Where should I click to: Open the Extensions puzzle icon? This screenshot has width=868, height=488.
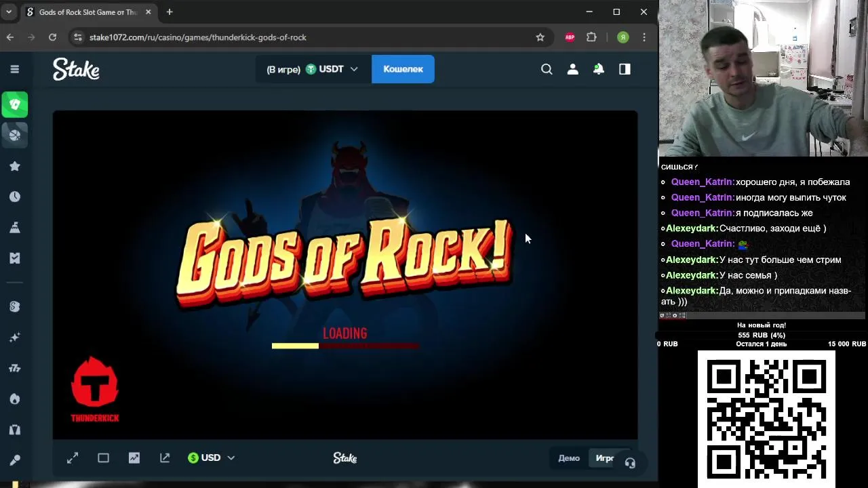[591, 37]
